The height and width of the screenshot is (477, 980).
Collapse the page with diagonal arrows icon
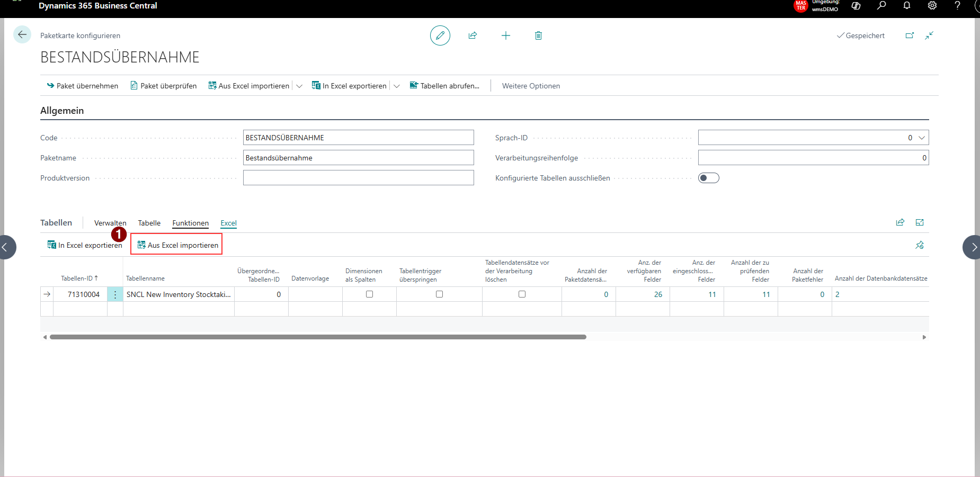coord(929,35)
